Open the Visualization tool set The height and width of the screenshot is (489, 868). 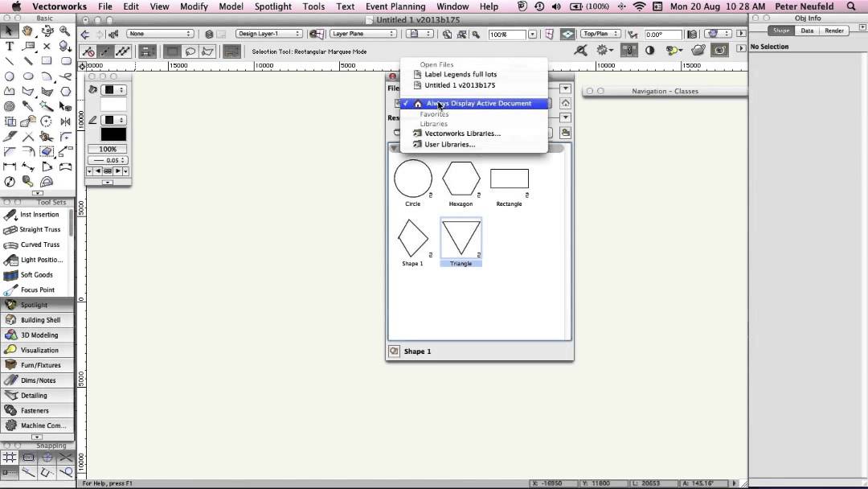point(37,350)
